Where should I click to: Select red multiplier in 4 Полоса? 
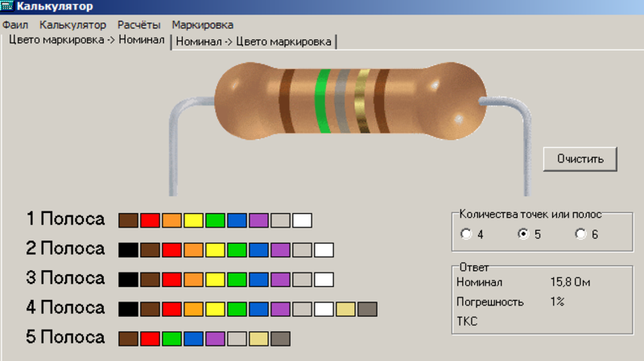pos(171,309)
